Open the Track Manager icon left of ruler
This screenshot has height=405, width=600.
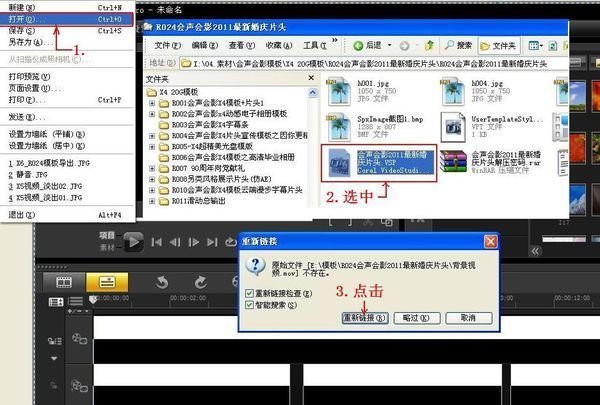click(x=55, y=302)
